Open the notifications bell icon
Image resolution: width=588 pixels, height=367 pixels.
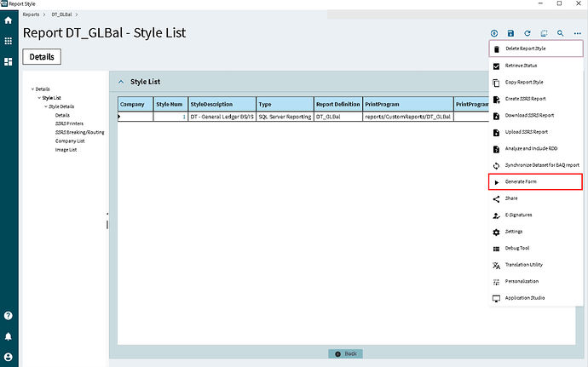click(9, 336)
